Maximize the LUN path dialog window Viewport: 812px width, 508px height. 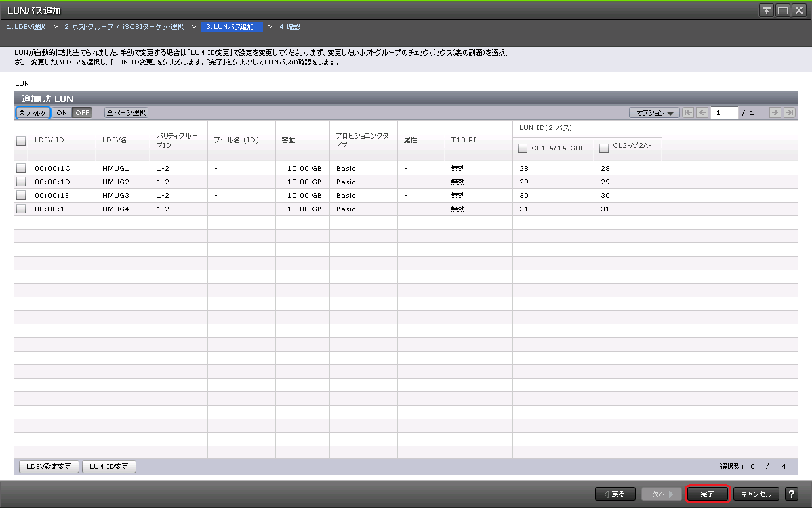783,10
